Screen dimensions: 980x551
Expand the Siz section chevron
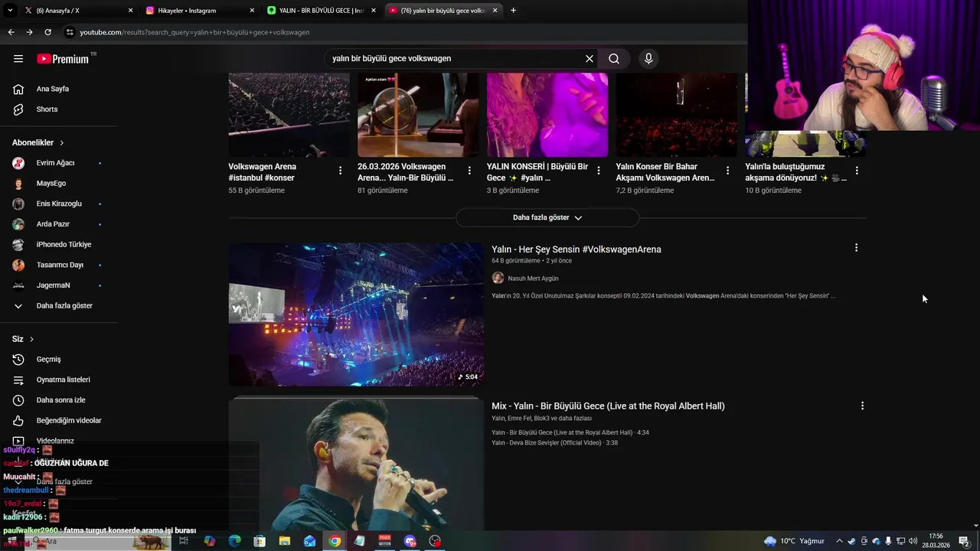(31, 339)
